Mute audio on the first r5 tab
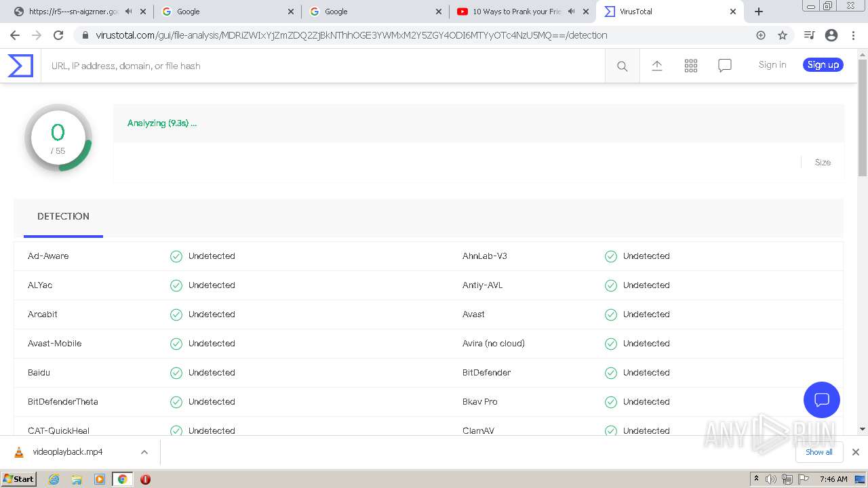 129,12
